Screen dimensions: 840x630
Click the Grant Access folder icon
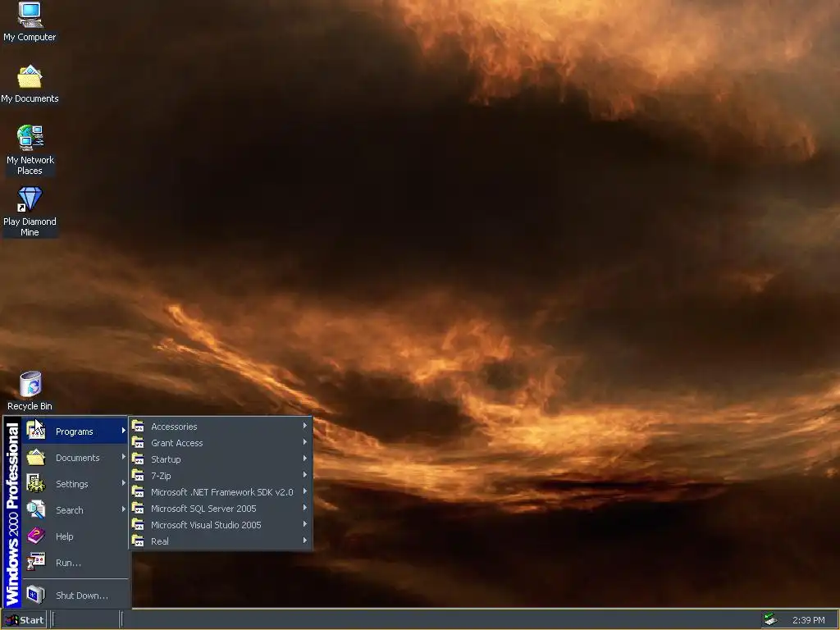[138, 442]
